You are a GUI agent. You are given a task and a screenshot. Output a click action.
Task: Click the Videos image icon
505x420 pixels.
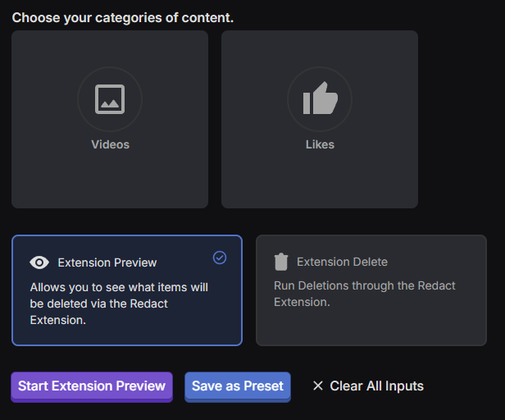coord(110,99)
